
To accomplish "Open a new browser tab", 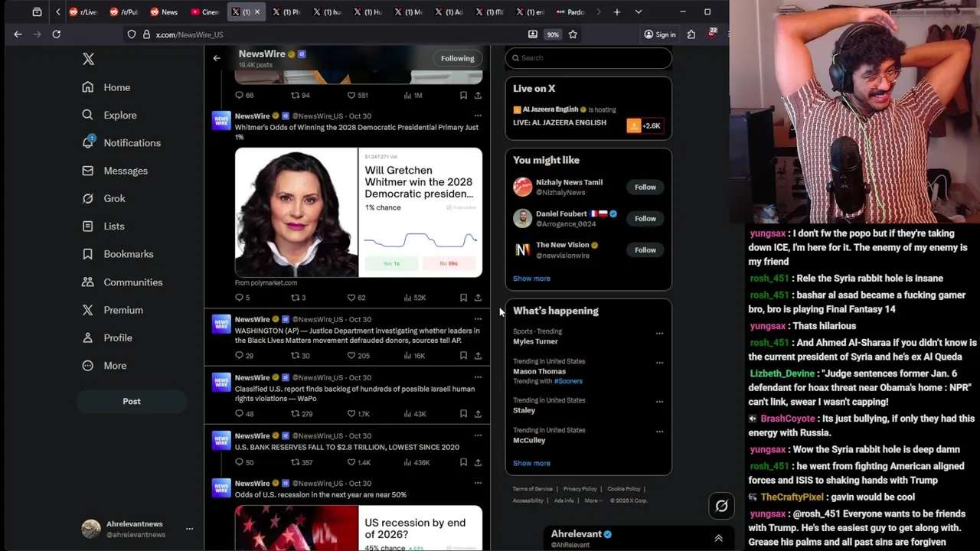I will pyautogui.click(x=616, y=12).
